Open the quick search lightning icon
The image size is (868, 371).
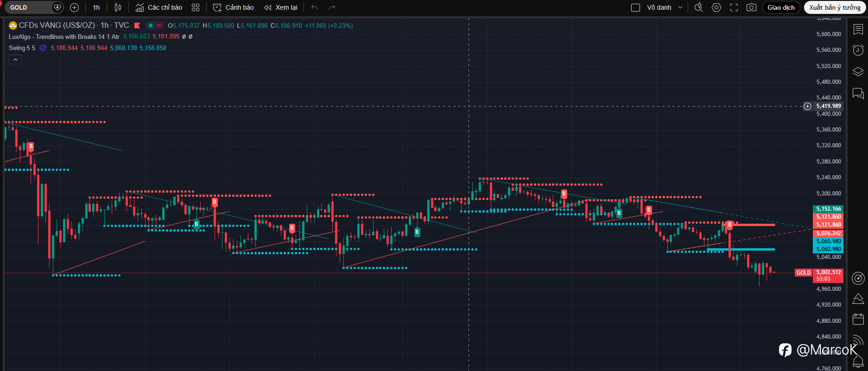[x=699, y=7]
